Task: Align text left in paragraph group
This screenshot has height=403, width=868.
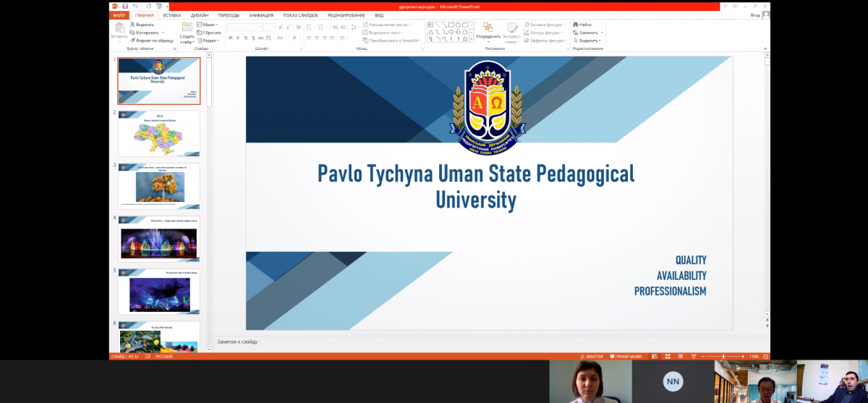Action: (309, 38)
